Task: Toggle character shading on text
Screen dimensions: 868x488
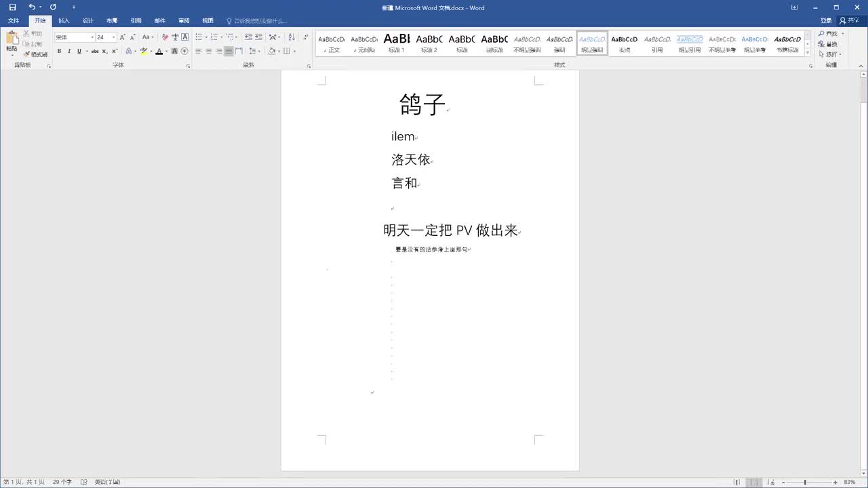Action: click(175, 51)
